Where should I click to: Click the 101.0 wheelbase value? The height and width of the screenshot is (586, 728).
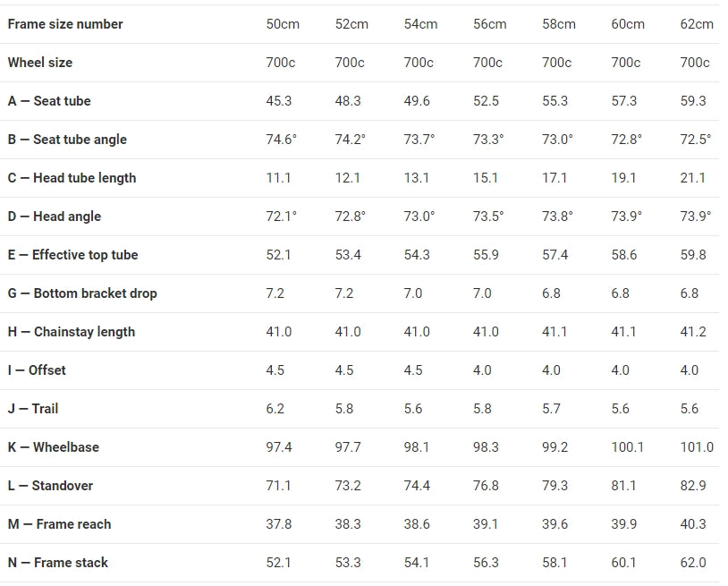pos(697,447)
